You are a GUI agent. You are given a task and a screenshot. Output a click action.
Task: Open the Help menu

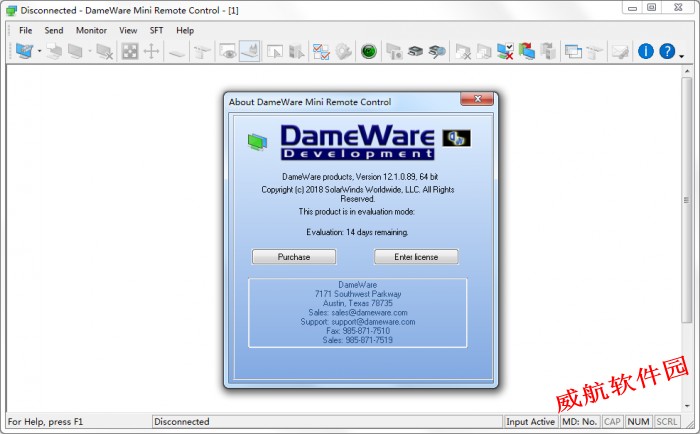185,30
